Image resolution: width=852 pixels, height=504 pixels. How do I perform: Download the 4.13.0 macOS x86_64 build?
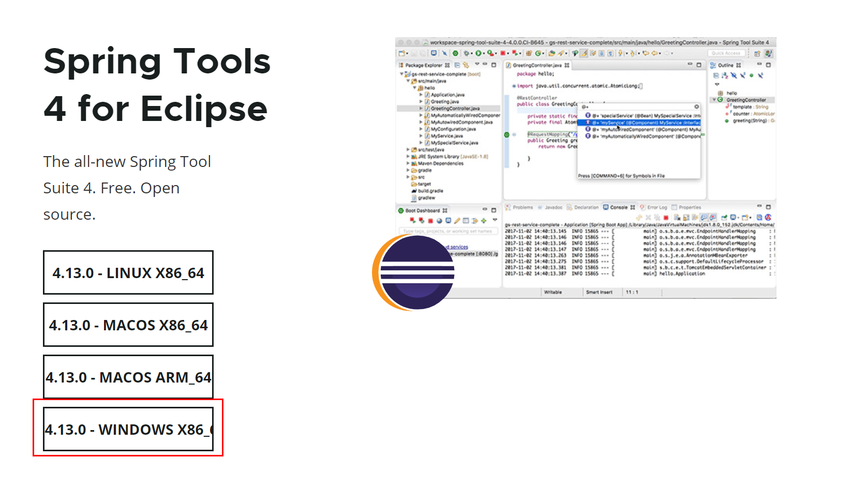[x=128, y=325]
